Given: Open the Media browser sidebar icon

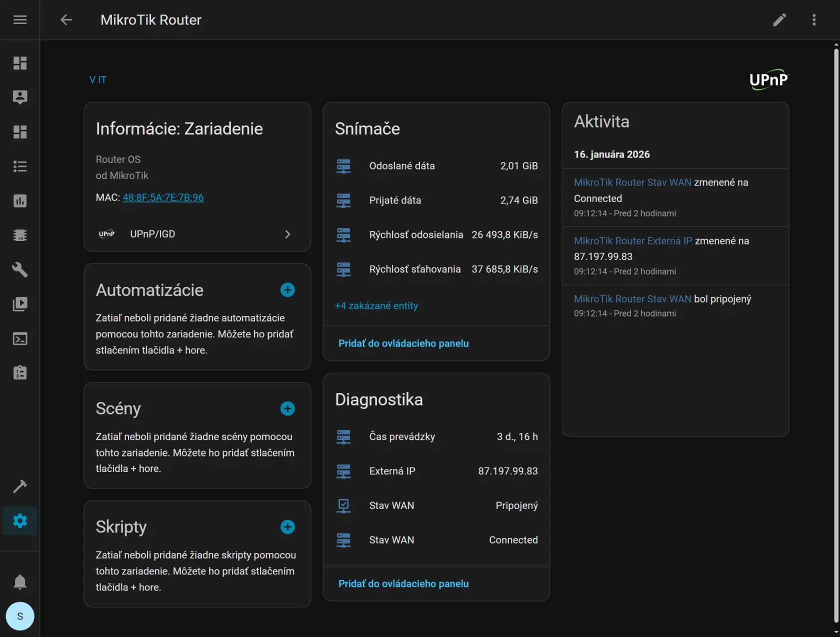Looking at the screenshot, I should coord(20,304).
